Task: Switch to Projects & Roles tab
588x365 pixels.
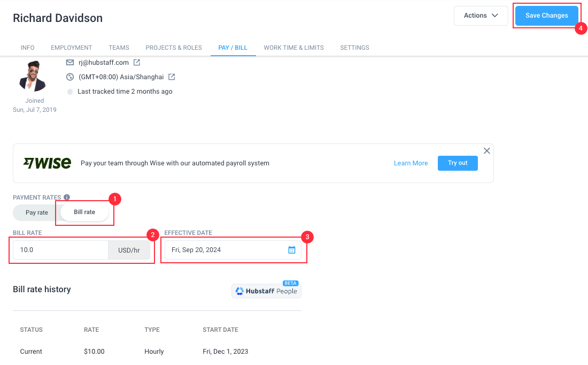Action: click(x=174, y=48)
